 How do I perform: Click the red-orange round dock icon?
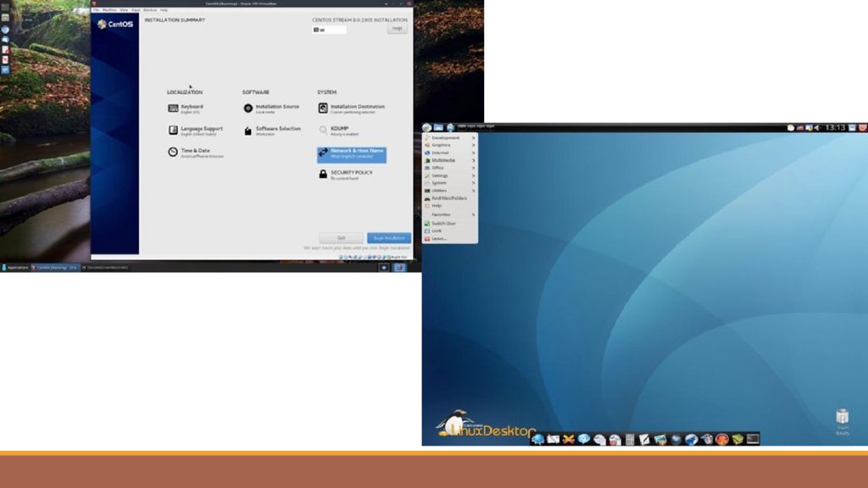[x=722, y=440]
